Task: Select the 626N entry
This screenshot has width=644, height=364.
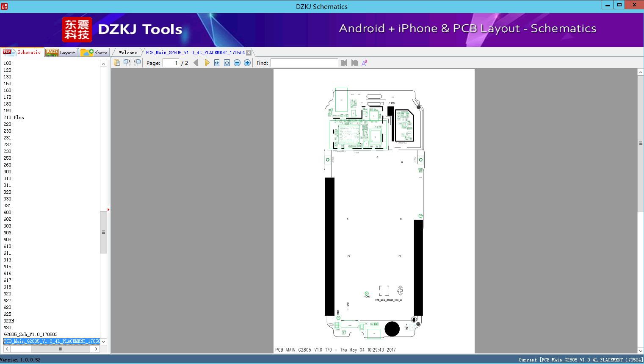Action: [x=9, y=321]
